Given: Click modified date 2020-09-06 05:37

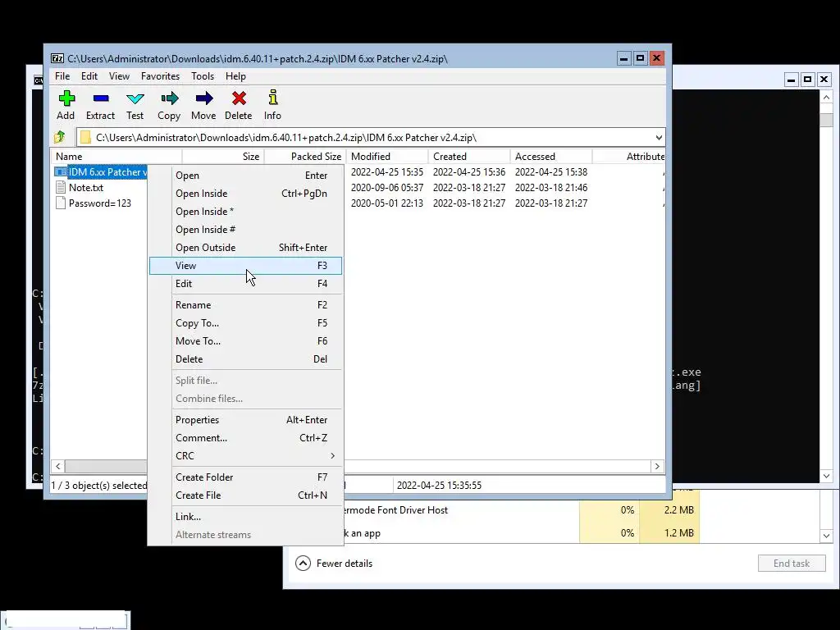Looking at the screenshot, I should pos(387,188).
